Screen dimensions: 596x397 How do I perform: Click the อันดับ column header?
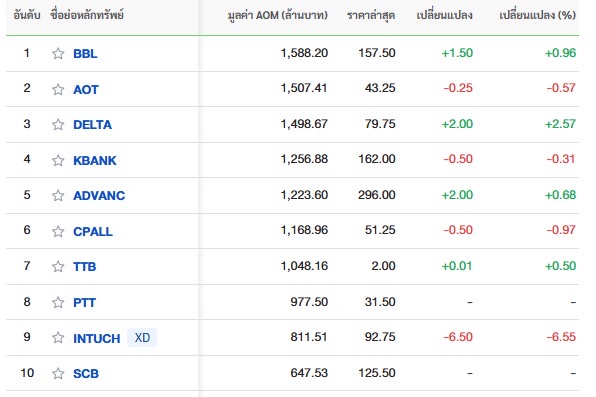point(27,15)
